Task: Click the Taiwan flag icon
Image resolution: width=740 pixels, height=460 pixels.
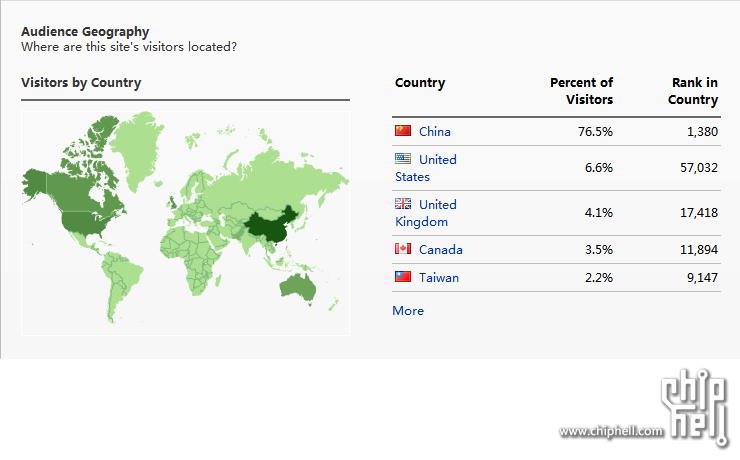Action: [403, 276]
